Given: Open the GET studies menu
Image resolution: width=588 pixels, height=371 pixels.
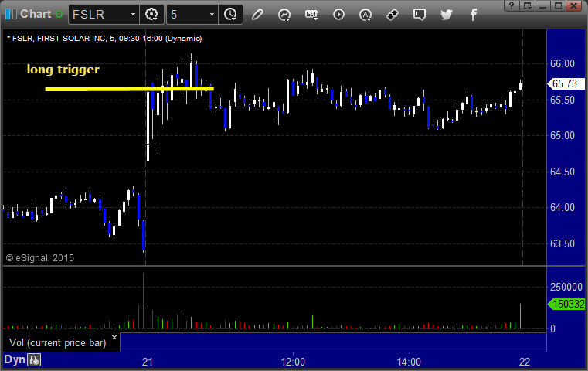Looking at the screenshot, I should click(311, 15).
